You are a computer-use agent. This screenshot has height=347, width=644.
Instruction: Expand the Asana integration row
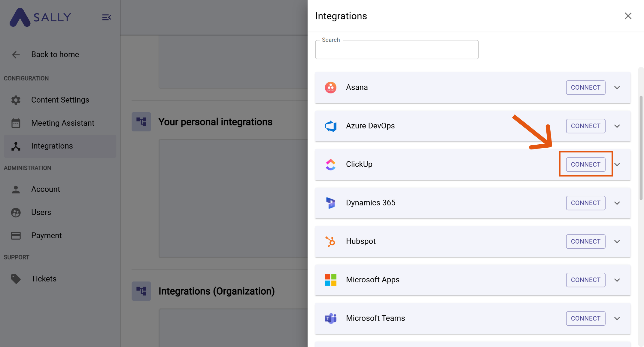617,88
